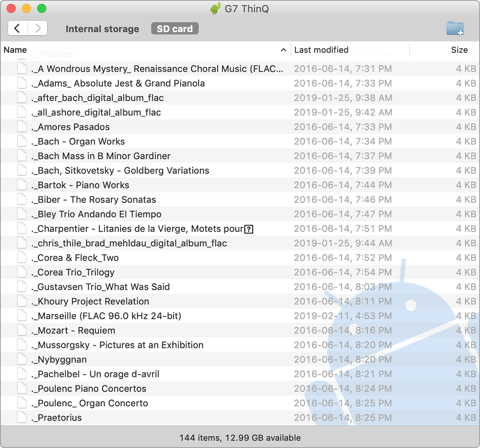Select ._Poulenc Piano Concertos file name
Viewport: 480px width, 448px height.
(89, 388)
